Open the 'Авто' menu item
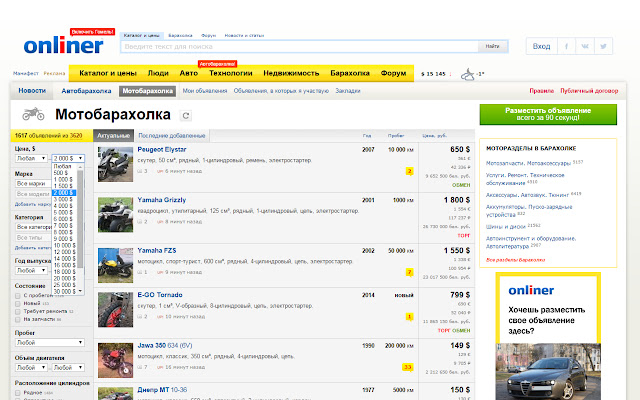 [189, 73]
